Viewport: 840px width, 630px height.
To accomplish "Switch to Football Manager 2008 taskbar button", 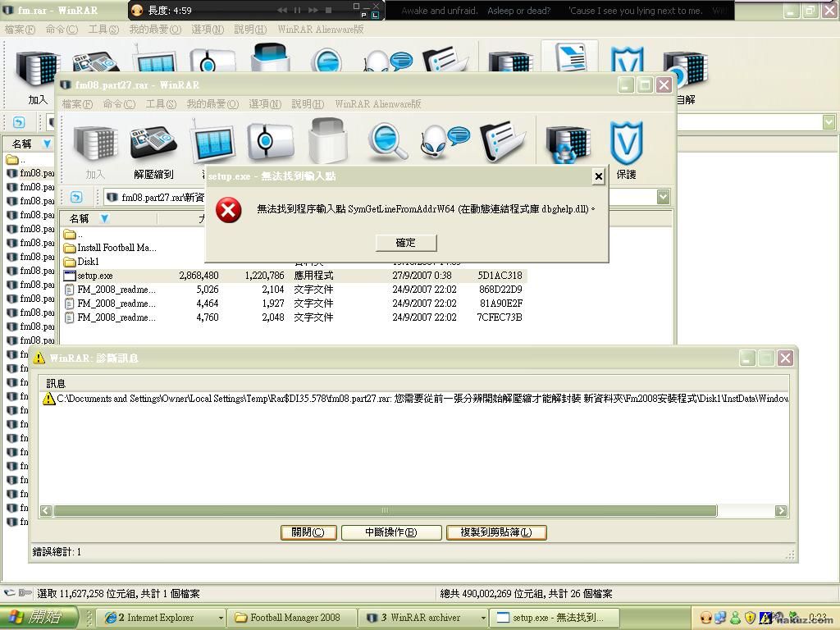I will click(292, 618).
